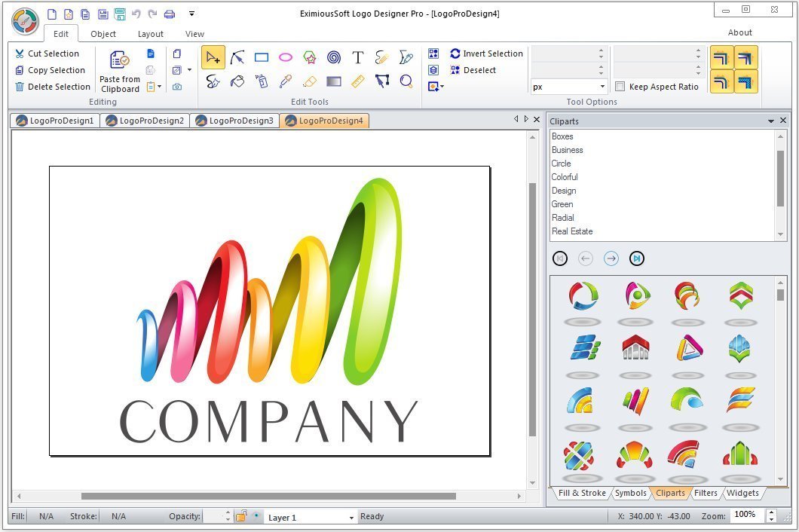This screenshot has width=799, height=532.
Task: Select the Rectangle drawing tool
Action: [262, 57]
